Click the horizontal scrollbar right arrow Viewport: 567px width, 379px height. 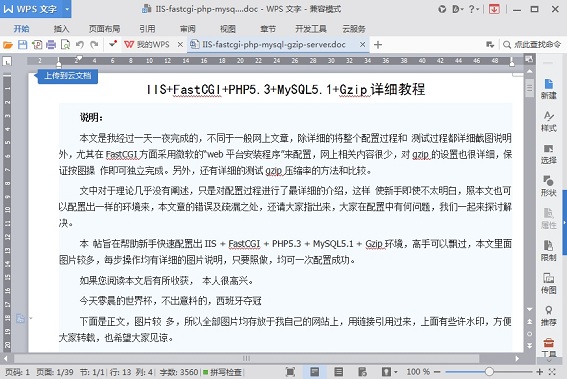(517, 359)
